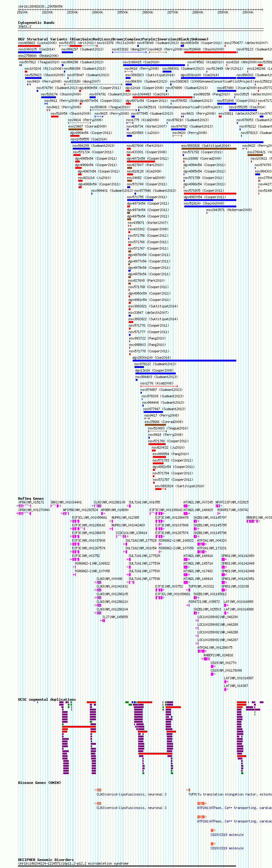This screenshot has width=272, height=868.
Task: Open the DGV Structural Variants track title
Action: point(113,39)
